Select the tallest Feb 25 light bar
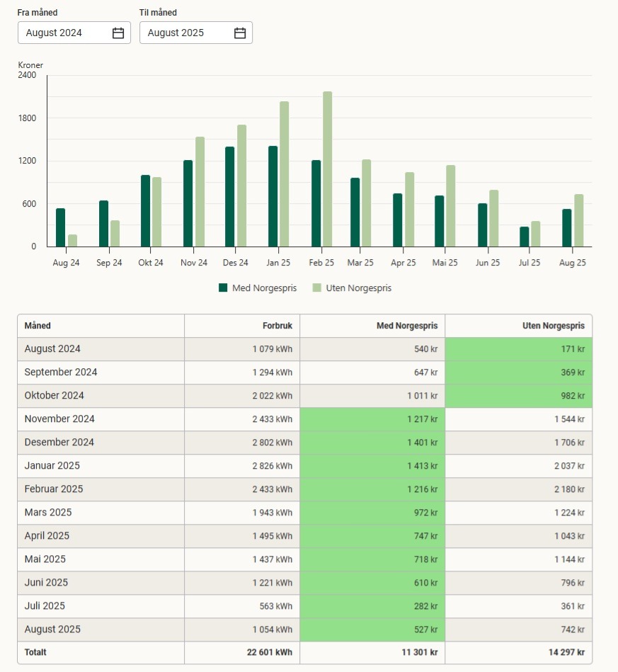This screenshot has height=672, width=618. [327, 170]
